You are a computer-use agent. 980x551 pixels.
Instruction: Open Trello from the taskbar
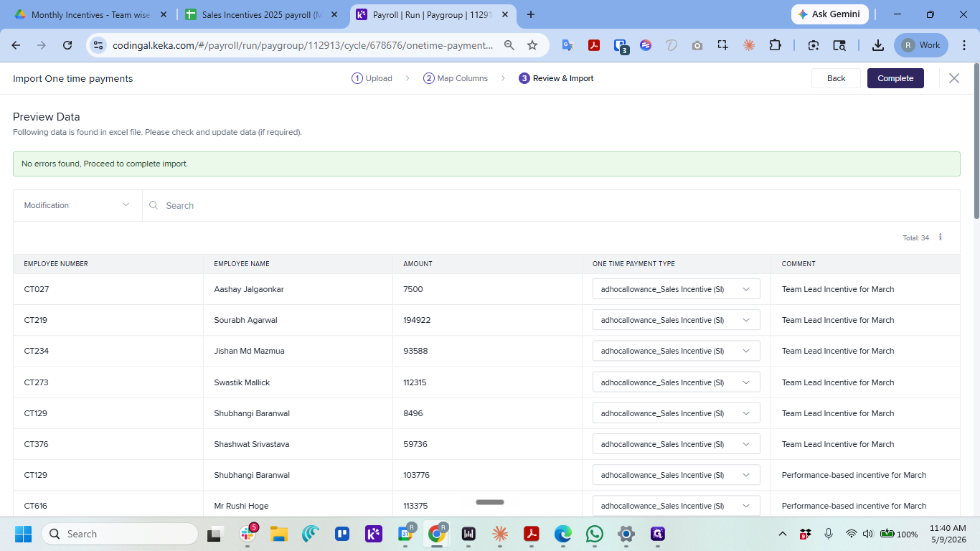[342, 534]
